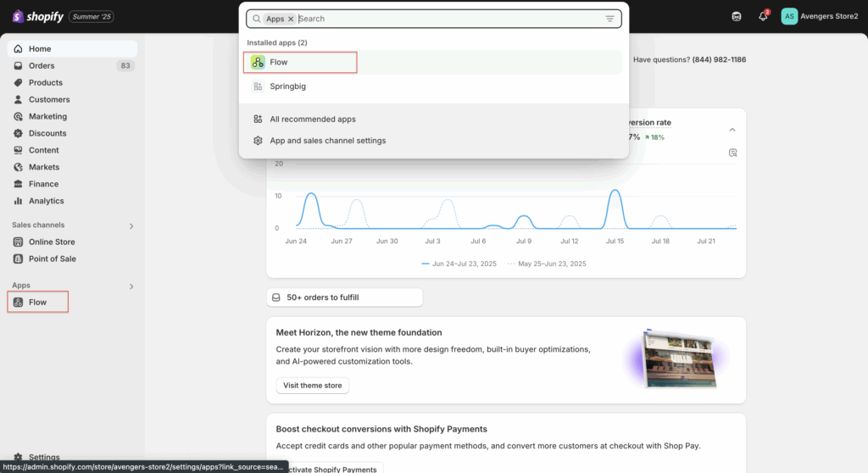Collapse the metrics card chevron
868x473 pixels.
point(732,130)
